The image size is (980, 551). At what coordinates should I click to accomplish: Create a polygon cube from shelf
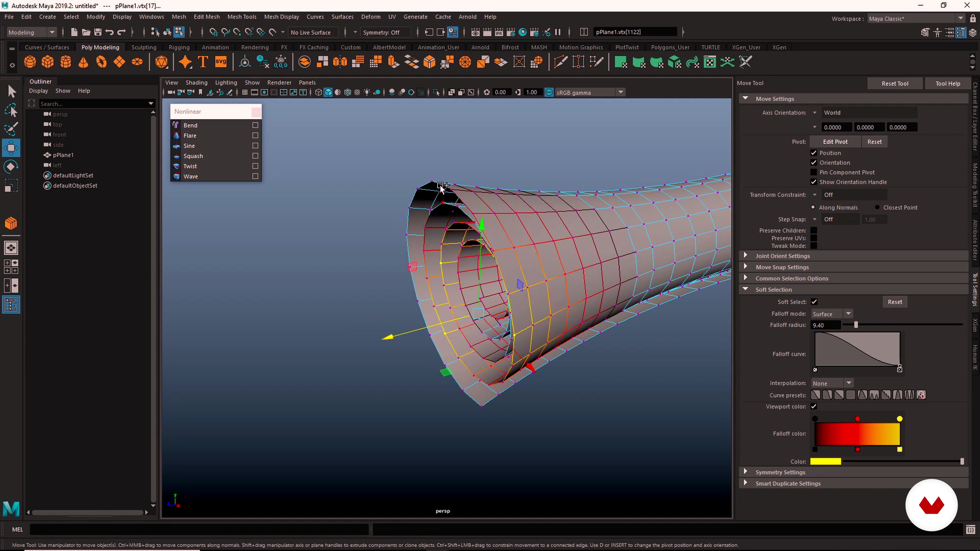47,61
